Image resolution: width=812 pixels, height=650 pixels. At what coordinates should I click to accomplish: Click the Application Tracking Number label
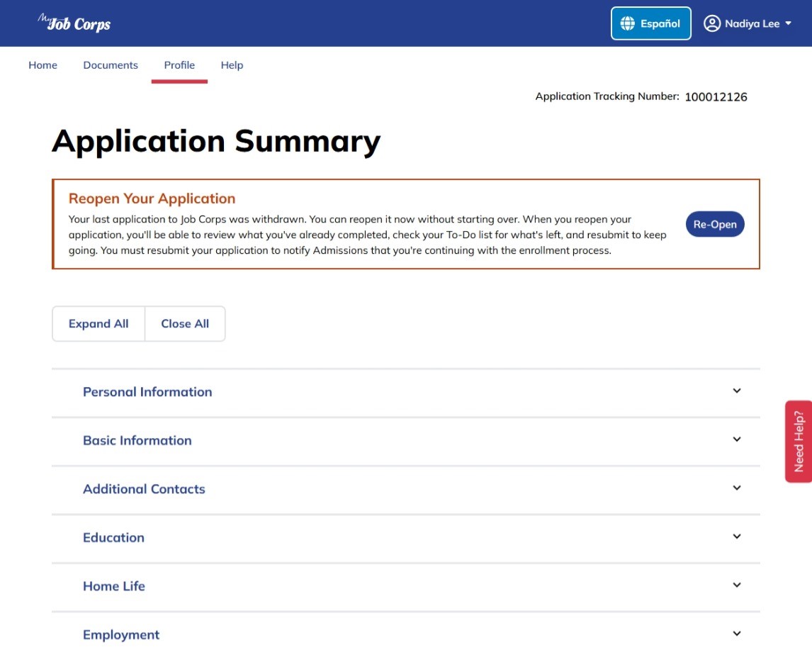[607, 96]
